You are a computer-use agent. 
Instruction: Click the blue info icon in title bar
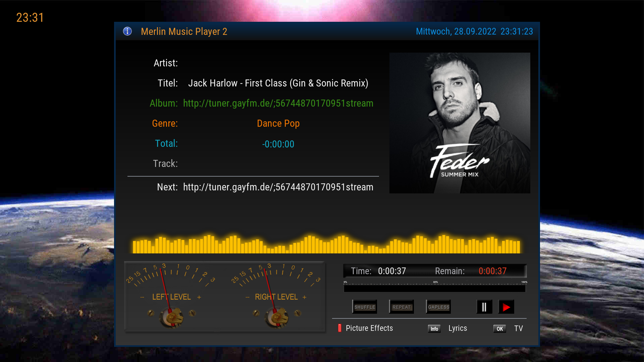[x=127, y=31]
